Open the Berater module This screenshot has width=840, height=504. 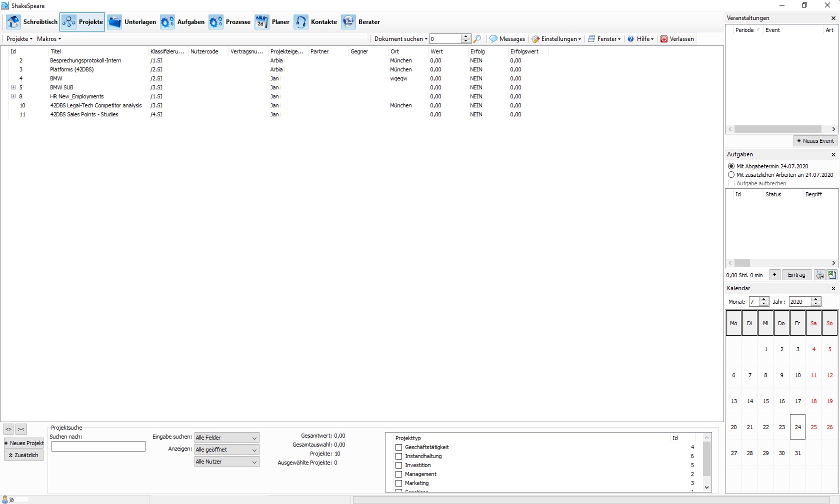click(x=361, y=22)
